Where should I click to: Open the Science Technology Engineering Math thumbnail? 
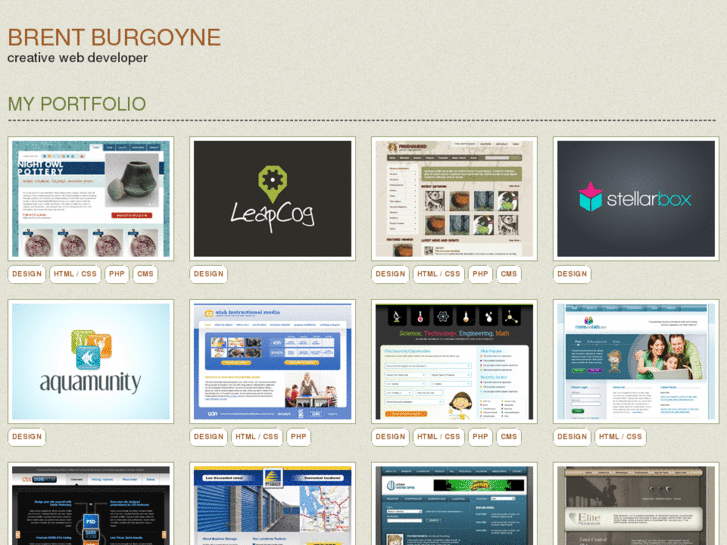click(454, 361)
